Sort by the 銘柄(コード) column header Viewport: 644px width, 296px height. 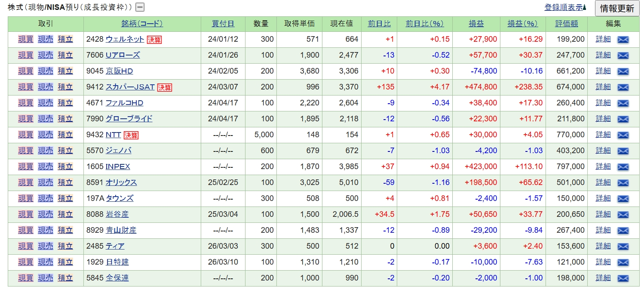pos(142,24)
